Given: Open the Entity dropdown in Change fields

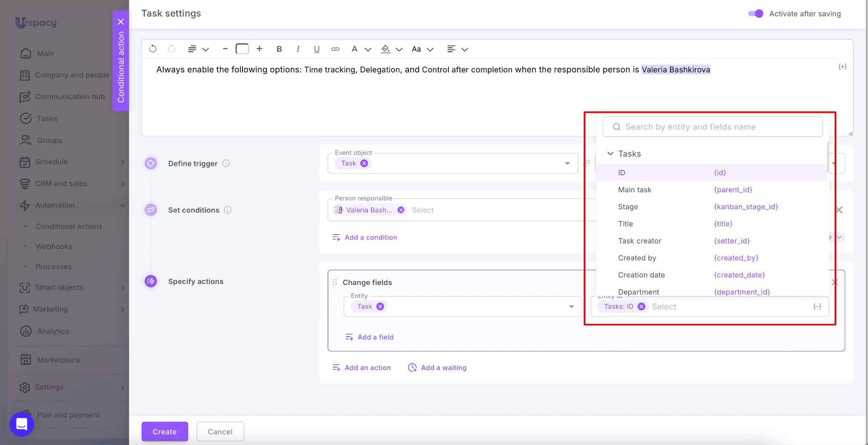Looking at the screenshot, I should point(571,307).
